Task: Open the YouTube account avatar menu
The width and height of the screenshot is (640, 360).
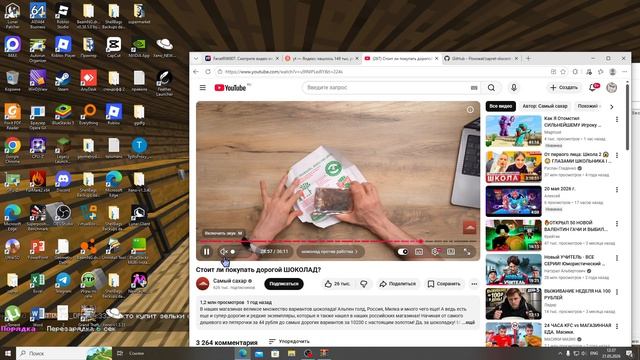Action: point(611,87)
